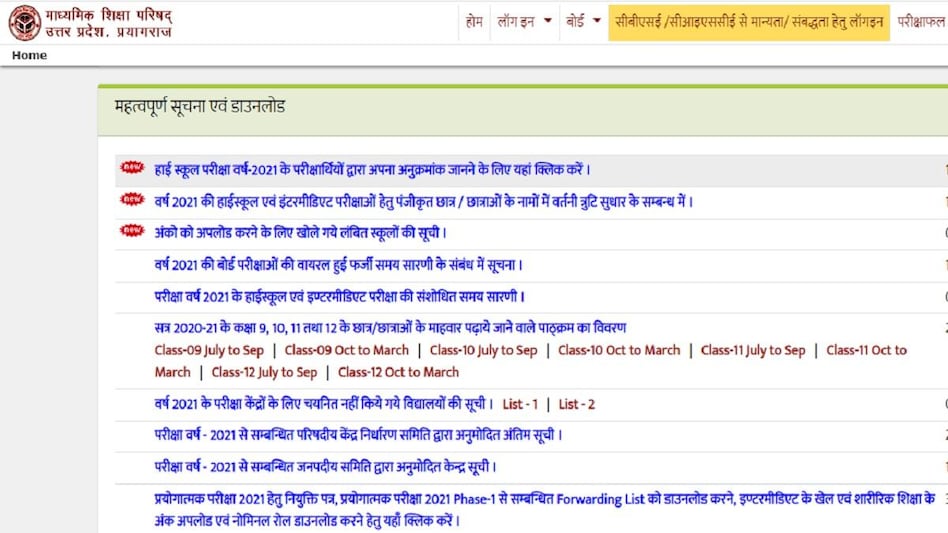Open notice about viral fake time table 2021
Viewport: 948px width, 533px height.
338,265
